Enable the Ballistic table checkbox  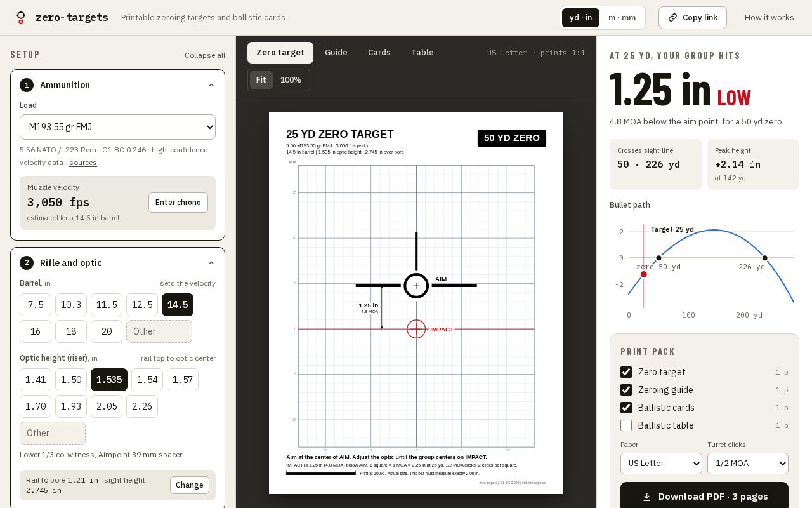[626, 425]
